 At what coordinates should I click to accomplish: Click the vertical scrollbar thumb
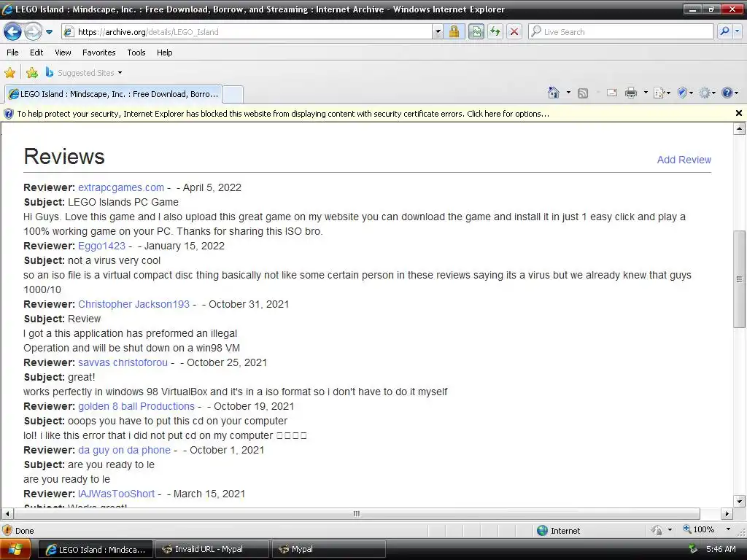(739, 279)
